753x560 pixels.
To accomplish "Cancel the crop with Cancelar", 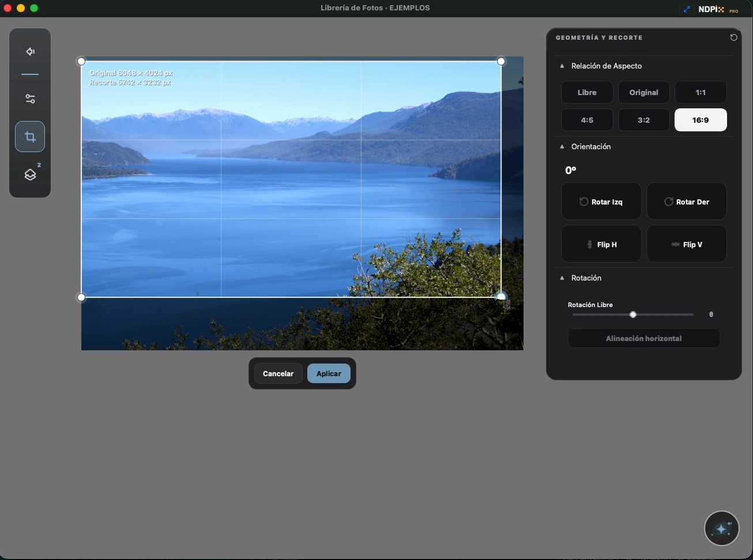I will pyautogui.click(x=278, y=373).
